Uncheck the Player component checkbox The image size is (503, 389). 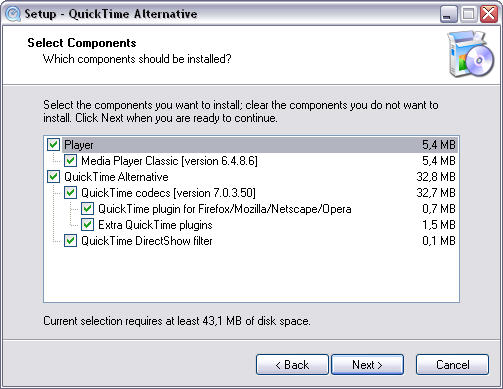pyautogui.click(x=53, y=145)
